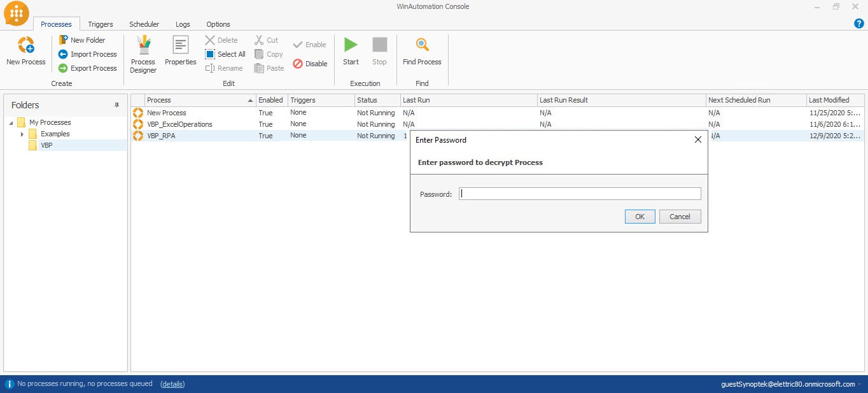This screenshot has height=393, width=868.
Task: Click the details link in status bar
Action: click(x=172, y=384)
